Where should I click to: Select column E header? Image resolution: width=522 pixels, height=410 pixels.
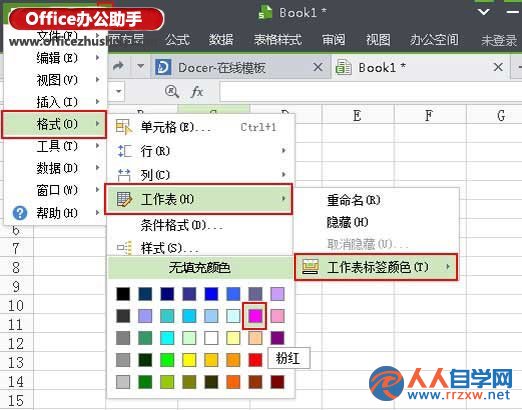point(358,115)
